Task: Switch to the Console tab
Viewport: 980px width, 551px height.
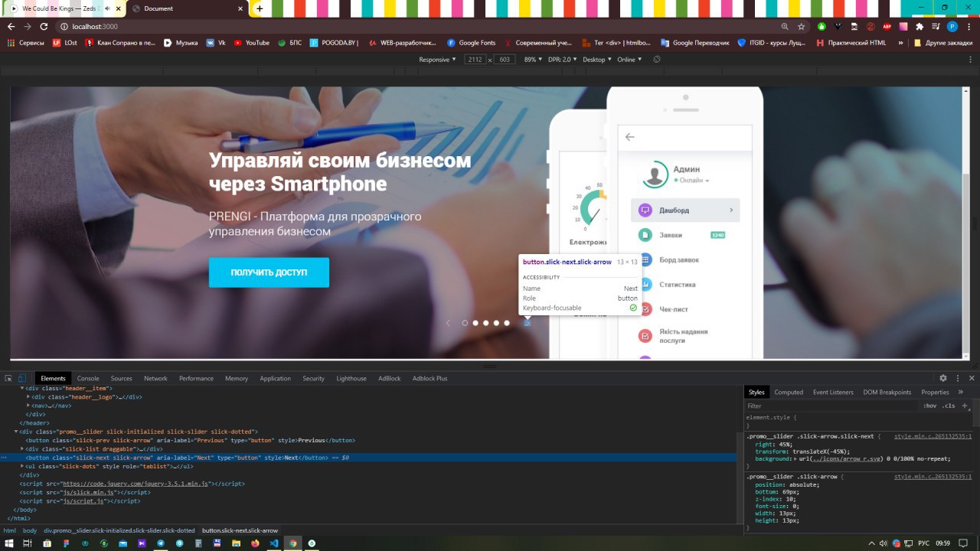Action: [88, 378]
